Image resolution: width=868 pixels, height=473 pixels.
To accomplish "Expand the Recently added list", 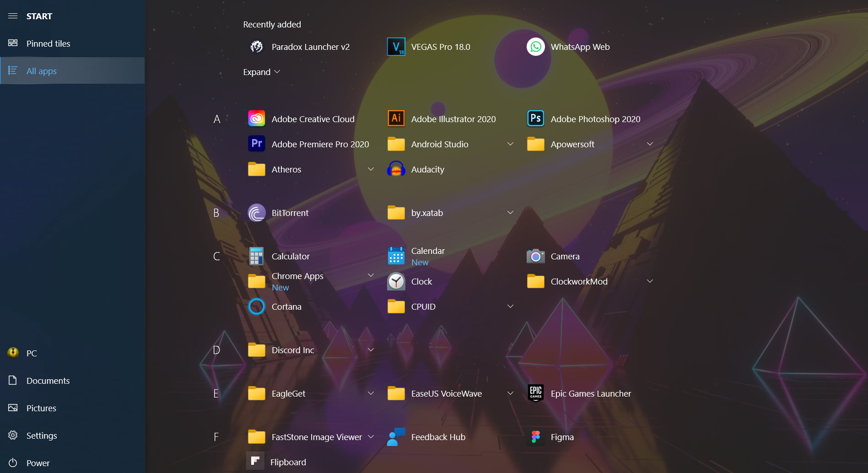I will (262, 72).
